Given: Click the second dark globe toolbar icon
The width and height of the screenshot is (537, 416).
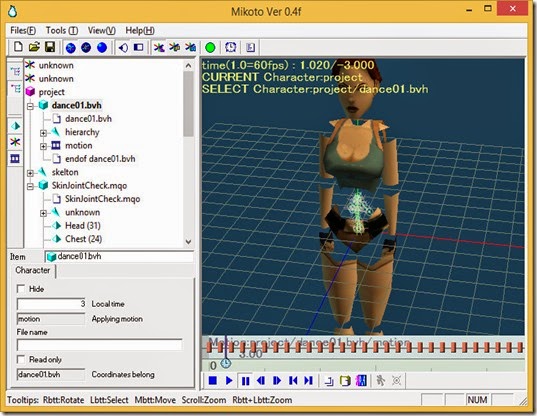Looking at the screenshot, I should click(x=86, y=48).
